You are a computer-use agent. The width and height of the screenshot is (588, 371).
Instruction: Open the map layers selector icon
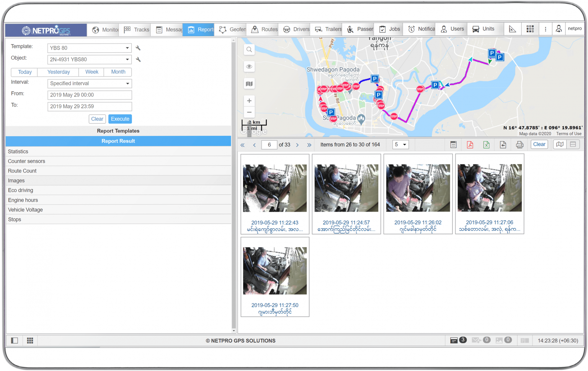click(249, 83)
